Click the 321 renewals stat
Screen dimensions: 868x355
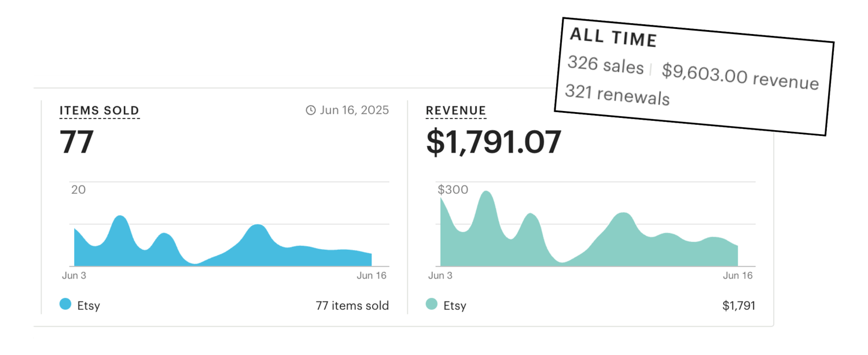(617, 95)
